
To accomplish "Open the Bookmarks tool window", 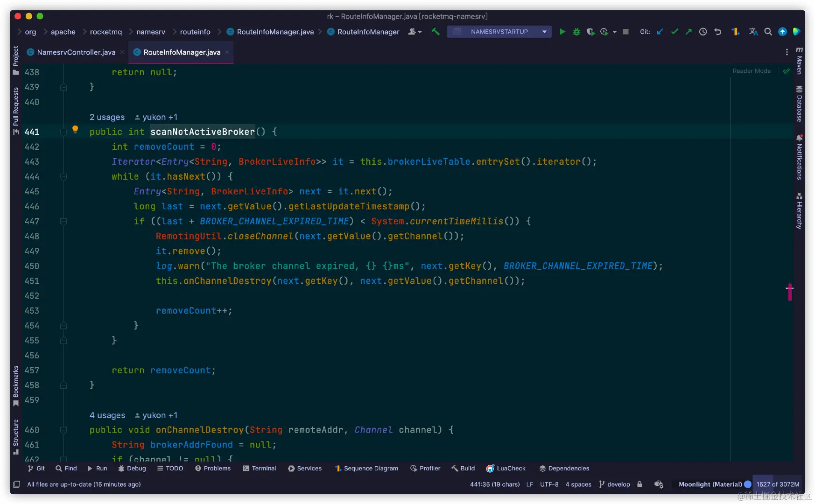I will coord(15,386).
